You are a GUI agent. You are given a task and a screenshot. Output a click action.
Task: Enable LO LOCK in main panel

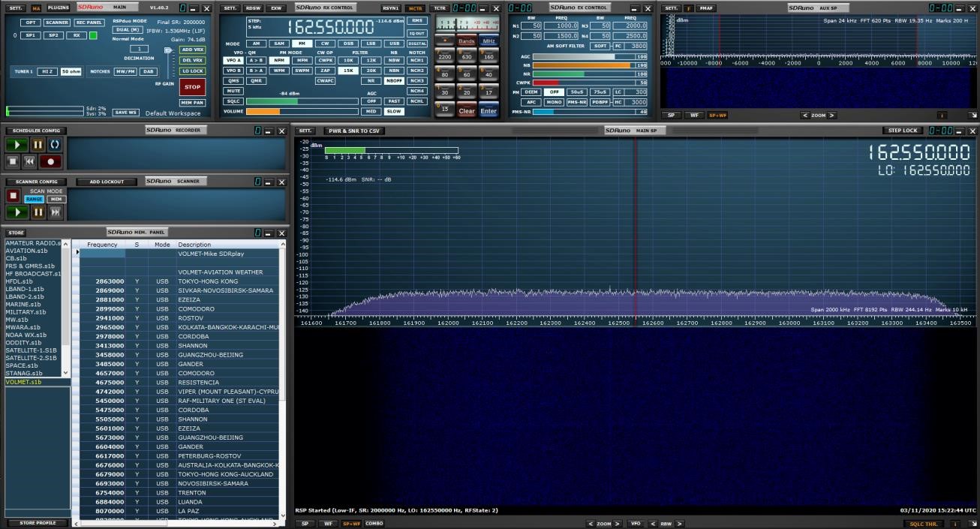click(x=192, y=71)
